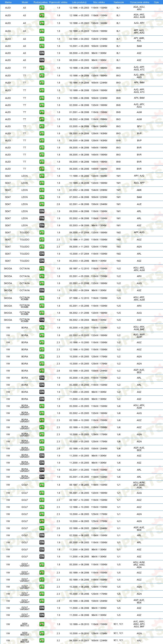The image size is (163, 644).
Task: Click the Opis column header
Action: 156,2
